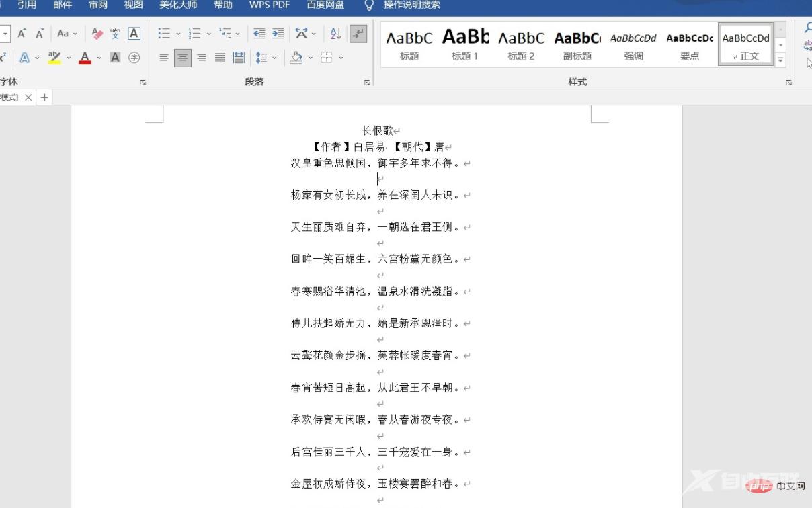Viewport: 812px width, 508px height.
Task: Click the Grow Font size icon
Action: click(22, 34)
